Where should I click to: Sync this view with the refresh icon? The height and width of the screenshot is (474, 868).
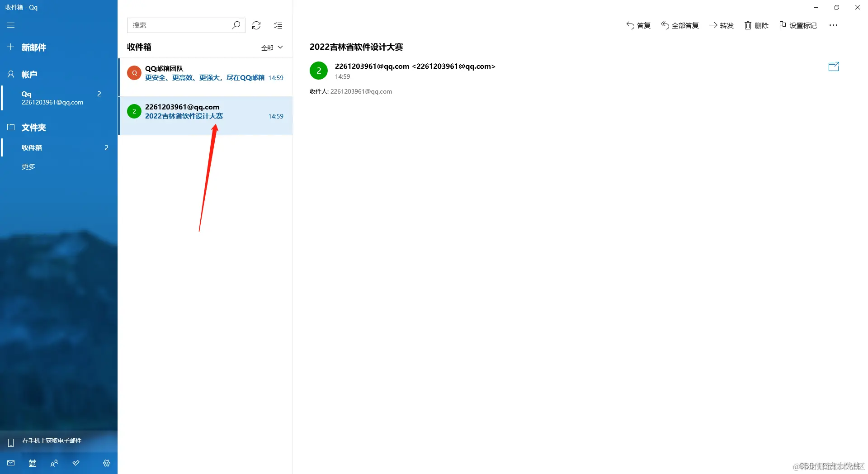coord(256,25)
